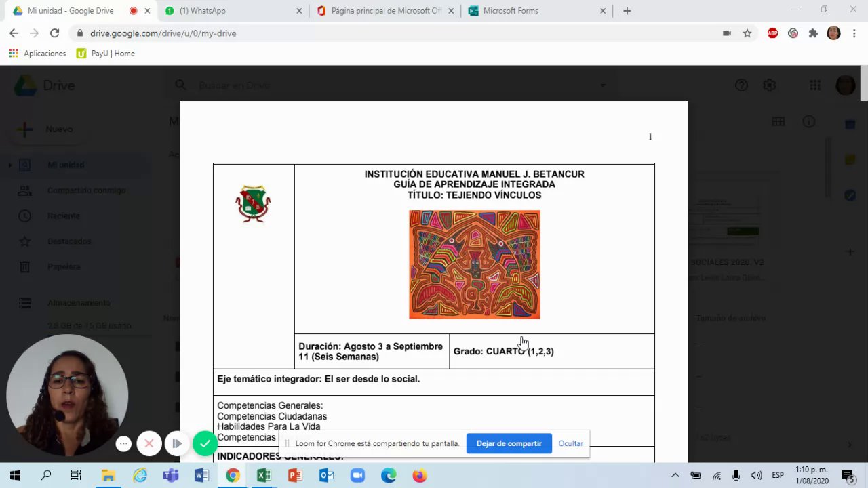868x488 pixels.
Task: Open the Google Keep side panel icon
Action: pyautogui.click(x=850, y=160)
